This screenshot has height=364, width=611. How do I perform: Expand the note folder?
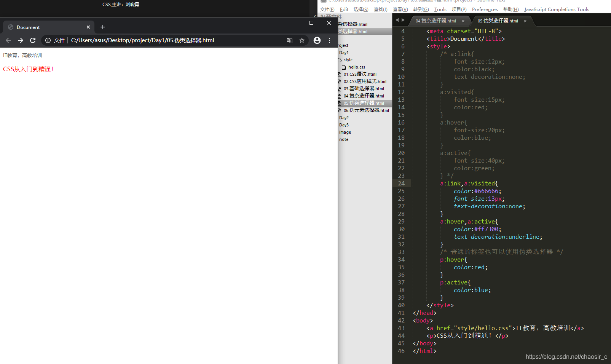point(343,139)
